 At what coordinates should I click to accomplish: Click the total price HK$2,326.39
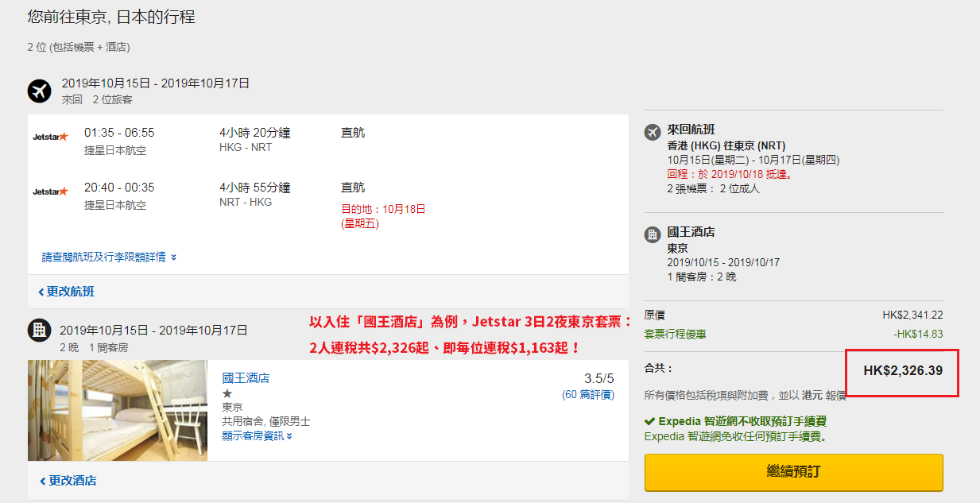pyautogui.click(x=903, y=370)
